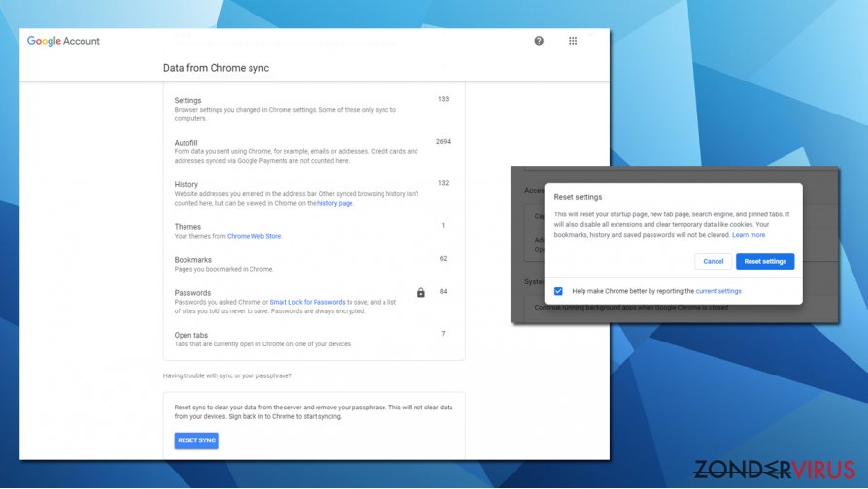Click 'Pages you bookmarked in Chrome' description
Viewport: 868px width, 489px height.
coord(223,269)
